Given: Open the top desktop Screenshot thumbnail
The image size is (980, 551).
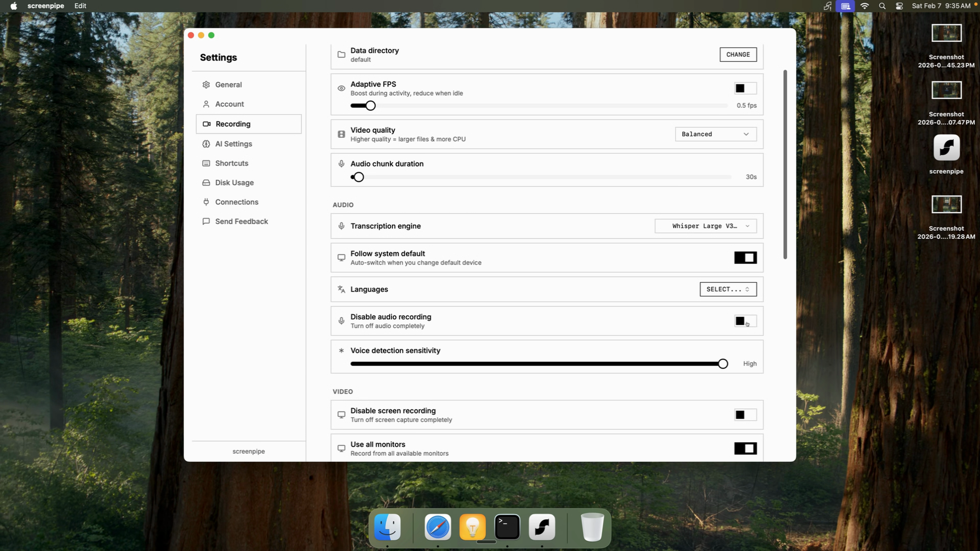Looking at the screenshot, I should pyautogui.click(x=946, y=33).
